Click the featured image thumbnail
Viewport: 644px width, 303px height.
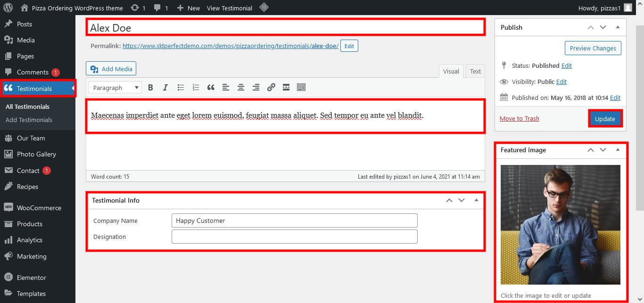560,225
